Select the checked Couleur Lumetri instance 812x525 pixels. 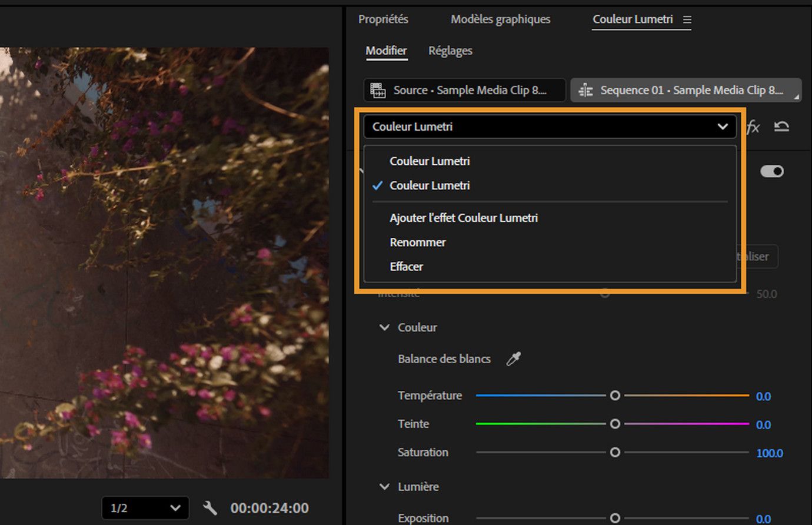pyautogui.click(x=429, y=185)
